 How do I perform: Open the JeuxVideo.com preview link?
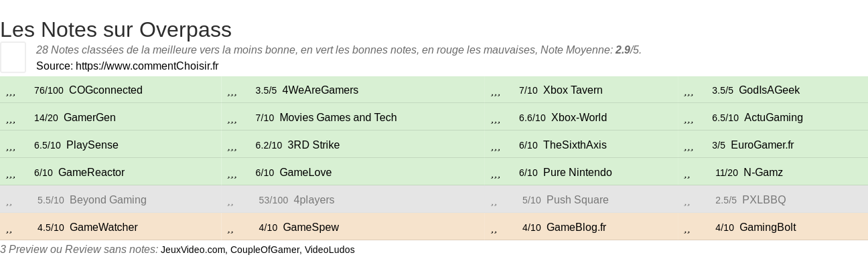tap(193, 250)
